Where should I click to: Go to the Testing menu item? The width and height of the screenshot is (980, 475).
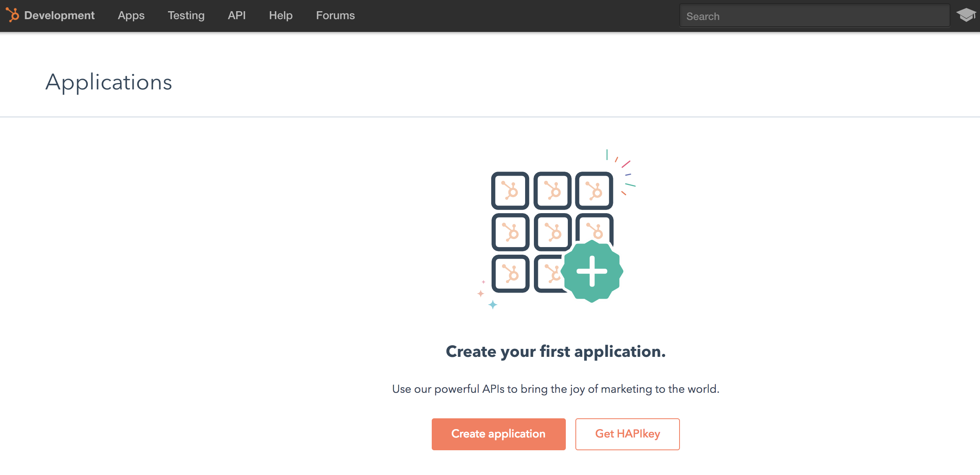(186, 16)
